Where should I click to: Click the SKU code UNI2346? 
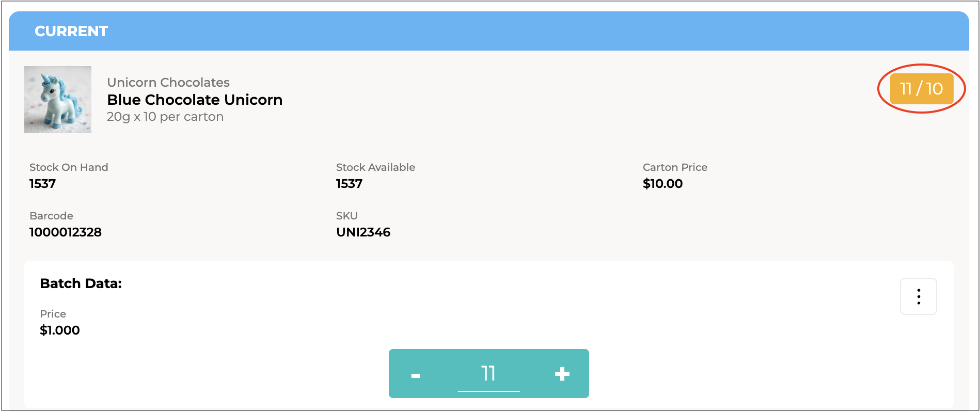363,232
